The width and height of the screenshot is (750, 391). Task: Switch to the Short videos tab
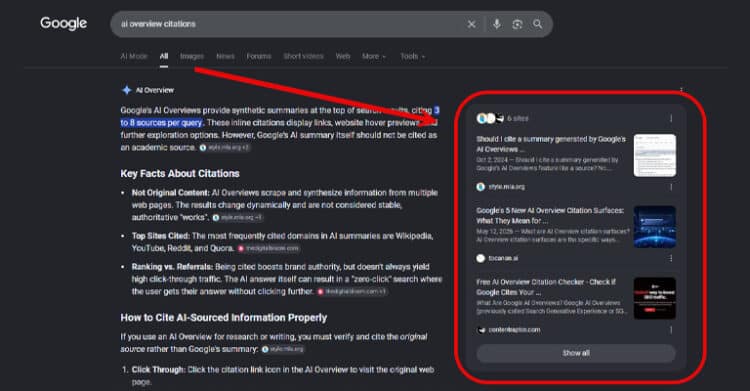pyautogui.click(x=303, y=56)
